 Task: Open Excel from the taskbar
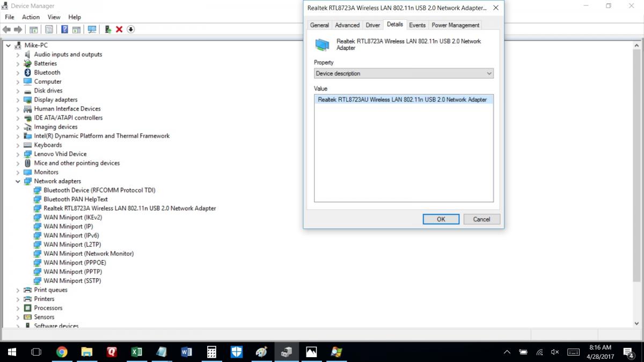point(136,352)
